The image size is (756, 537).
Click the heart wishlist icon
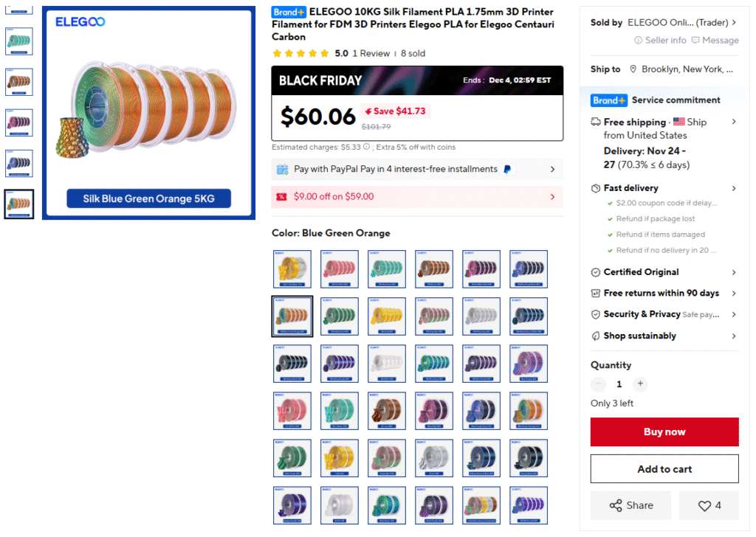705,506
